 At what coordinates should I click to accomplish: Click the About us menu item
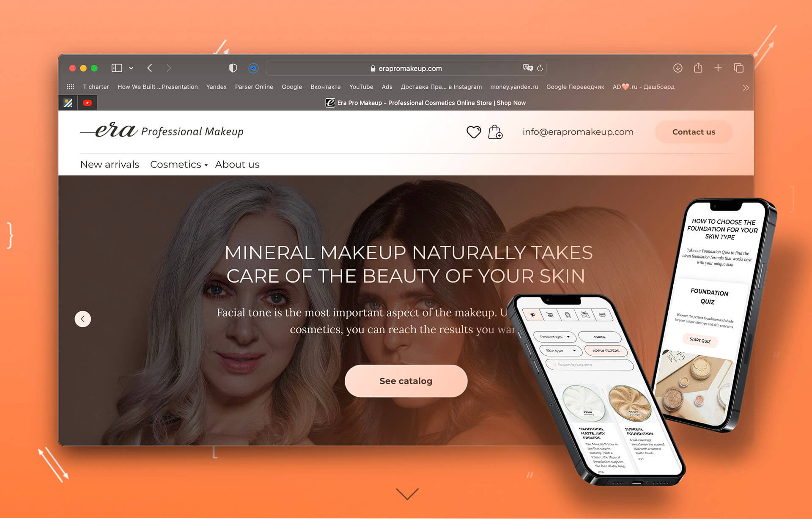[x=237, y=165]
